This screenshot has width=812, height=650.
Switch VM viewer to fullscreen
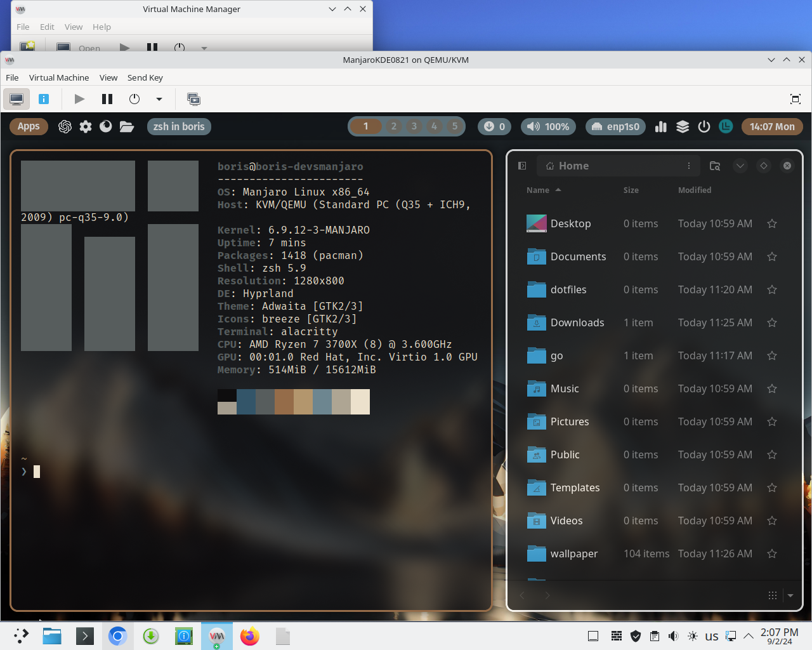tap(796, 99)
